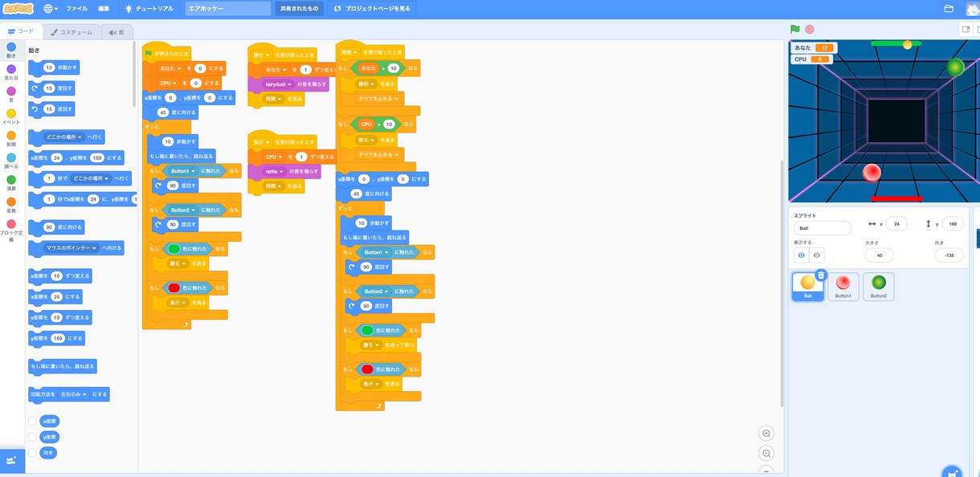Open the 敗北 broadcast dropdown
Screen dimensions: 980x477
coord(366,140)
